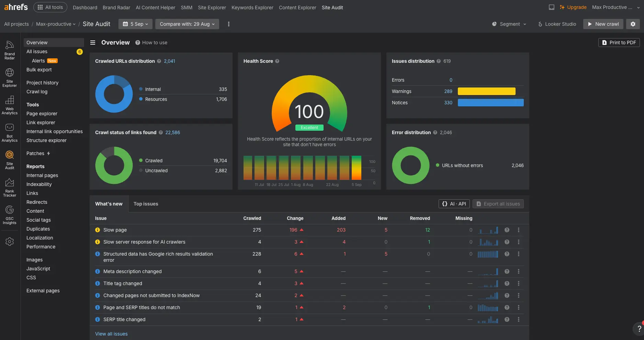This screenshot has width=644, height=340.
Task: Open Bot Analytics sidebar icon
Action: tap(10, 132)
